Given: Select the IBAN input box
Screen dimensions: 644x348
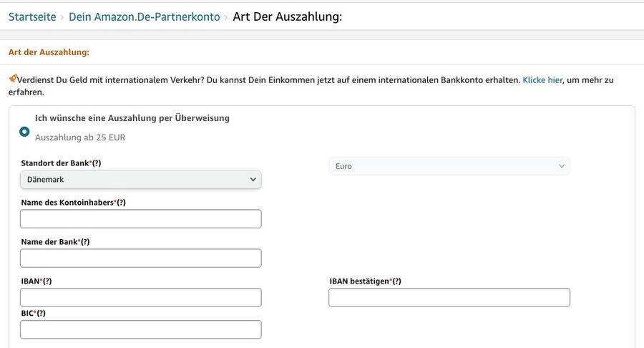Looking at the screenshot, I should tap(141, 298).
